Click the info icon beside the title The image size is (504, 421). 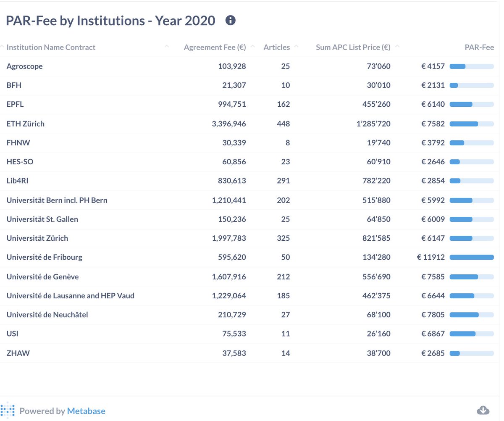click(x=230, y=20)
